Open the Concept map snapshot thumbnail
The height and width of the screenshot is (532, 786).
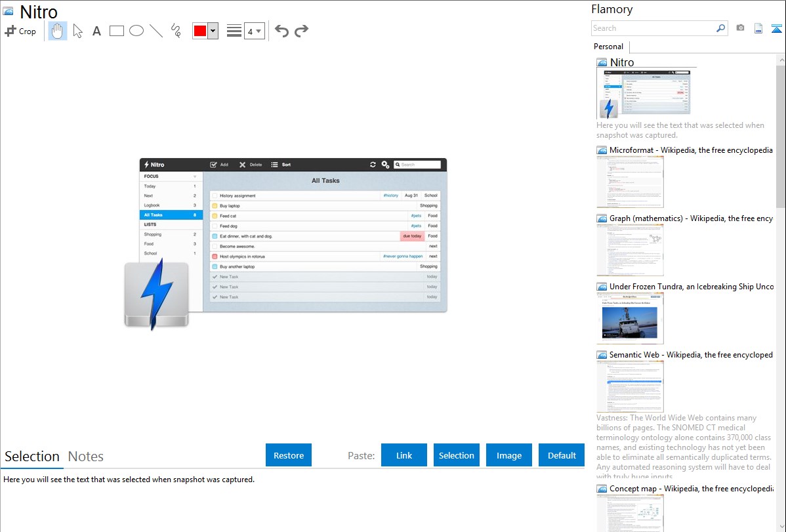(x=630, y=514)
